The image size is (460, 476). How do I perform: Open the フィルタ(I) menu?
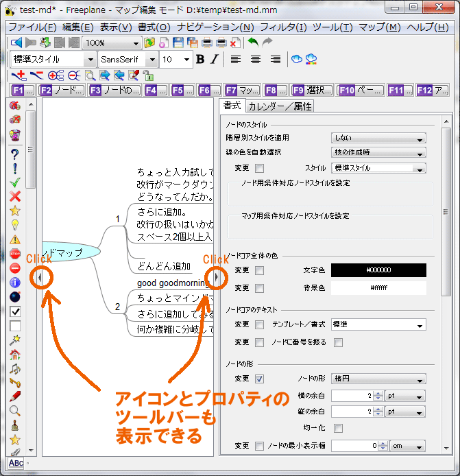[283, 27]
